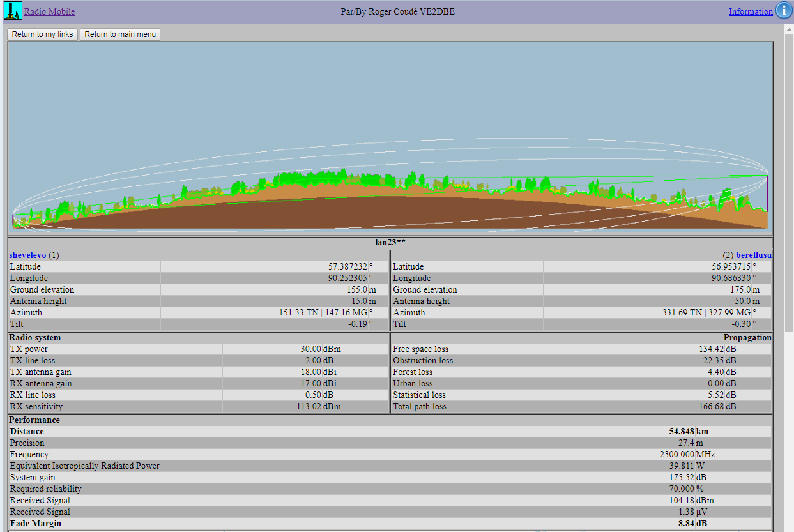Select the Fade Margin value 8.84
This screenshot has height=532, width=794.
click(686, 523)
